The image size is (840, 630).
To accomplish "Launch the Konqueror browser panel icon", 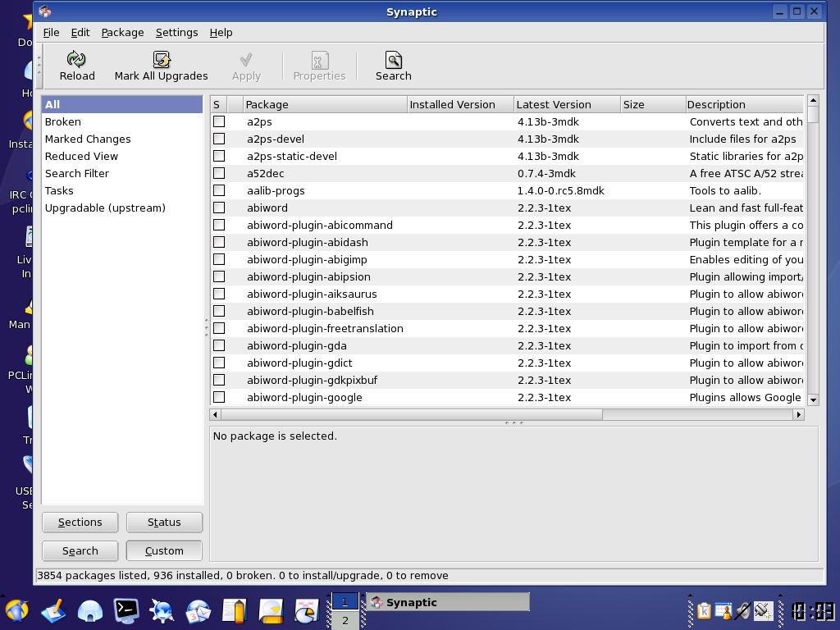I will (162, 610).
